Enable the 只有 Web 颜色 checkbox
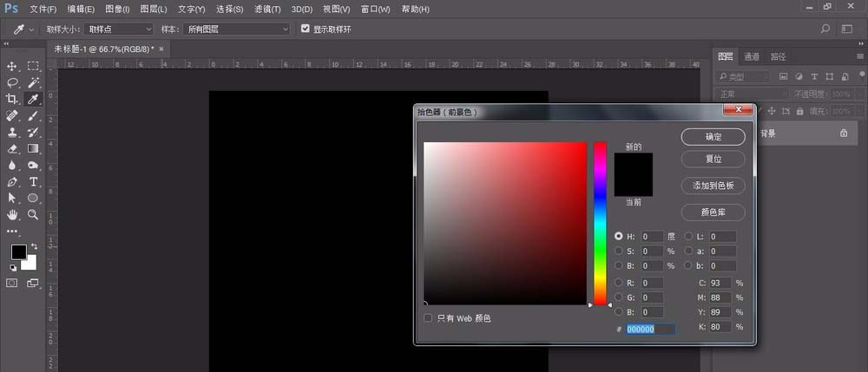The image size is (868, 372). [x=428, y=318]
